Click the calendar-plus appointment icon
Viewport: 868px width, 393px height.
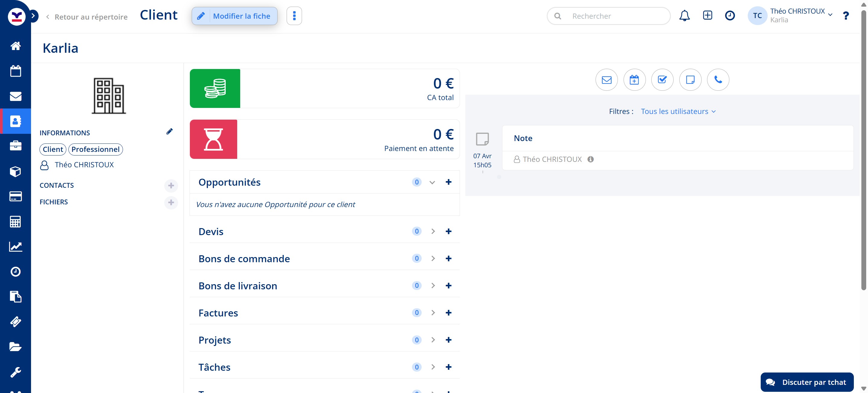[634, 80]
